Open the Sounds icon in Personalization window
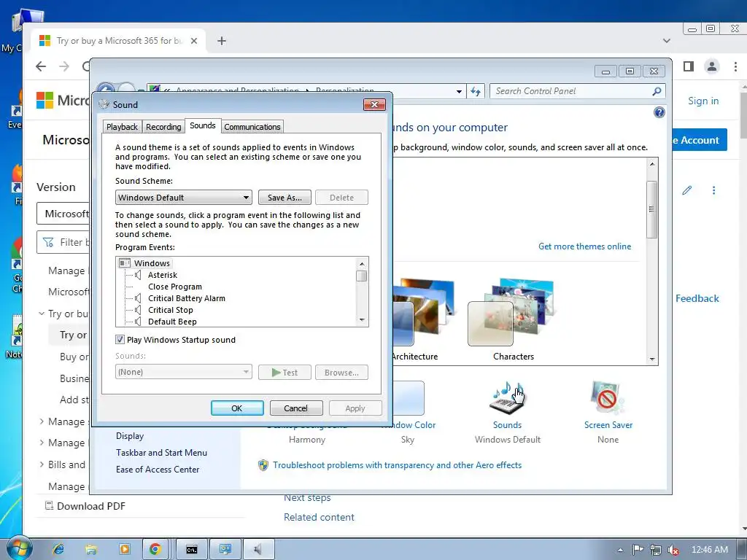Screen dimensions: 747x560 pos(507,397)
